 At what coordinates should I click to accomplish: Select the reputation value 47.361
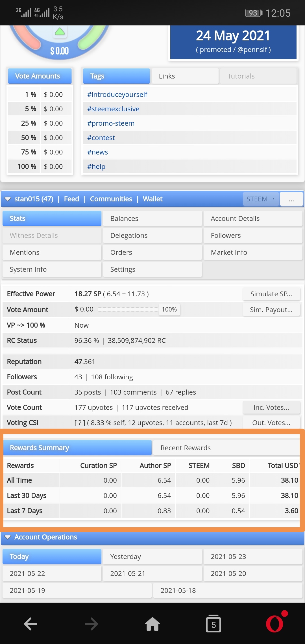coord(85,362)
